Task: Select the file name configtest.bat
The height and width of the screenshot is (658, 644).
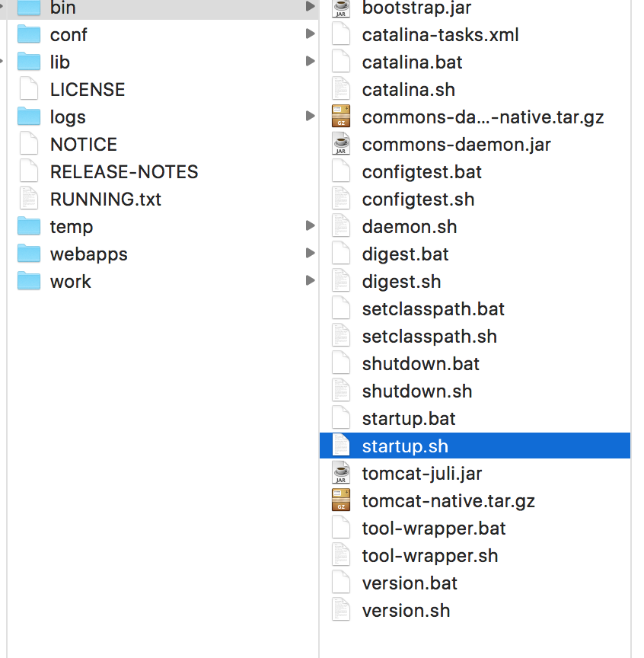Action: coord(422,172)
